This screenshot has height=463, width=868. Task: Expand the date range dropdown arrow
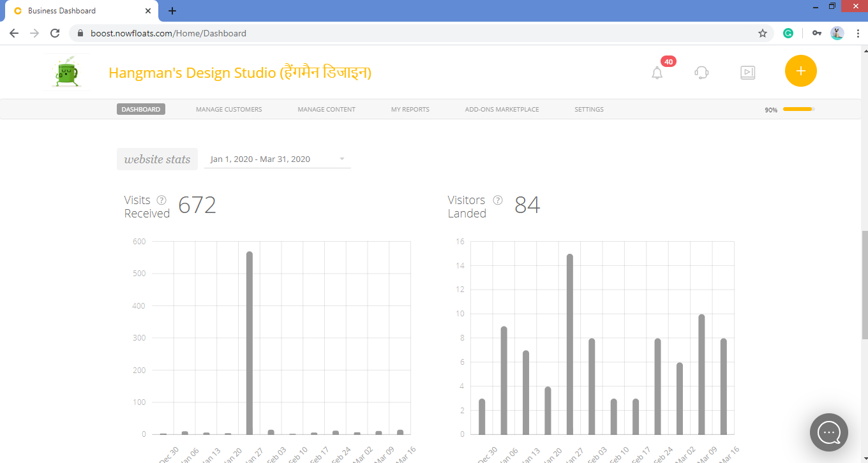click(342, 159)
